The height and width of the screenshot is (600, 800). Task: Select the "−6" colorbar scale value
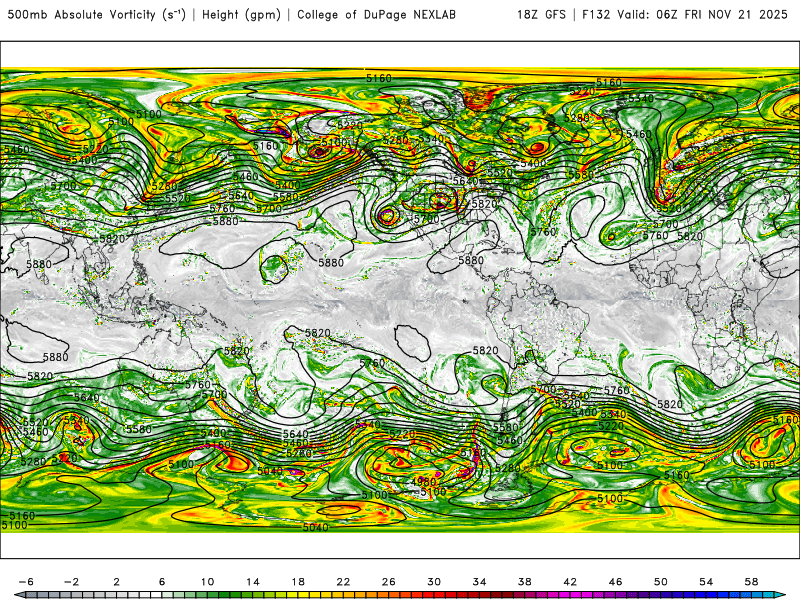point(26,582)
